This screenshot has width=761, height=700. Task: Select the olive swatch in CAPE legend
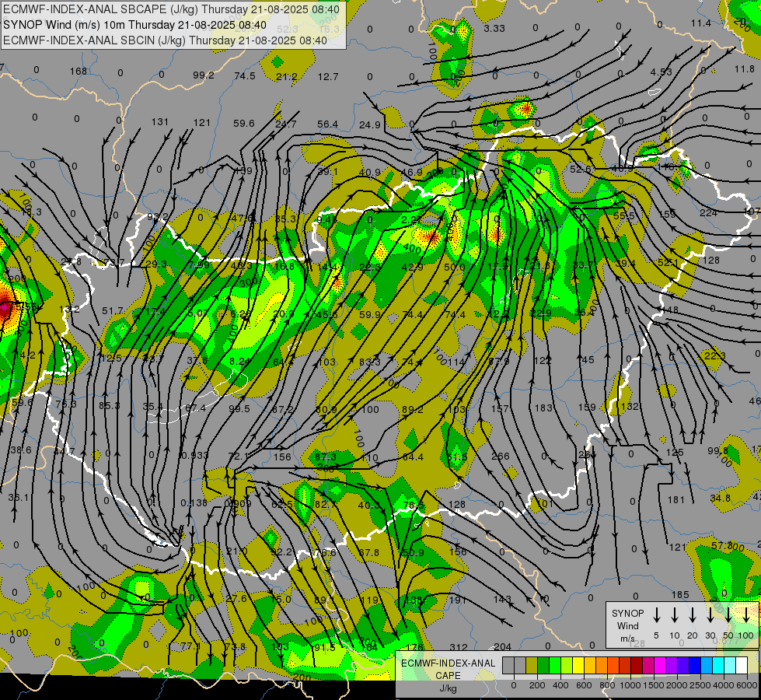coord(532,666)
